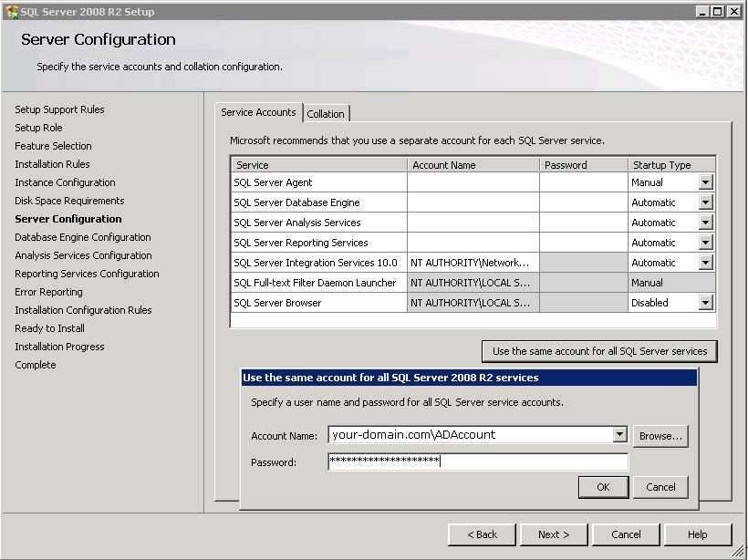Click the Manual startup value for Full-text Filter Daemon
748x560 pixels.
[647, 283]
